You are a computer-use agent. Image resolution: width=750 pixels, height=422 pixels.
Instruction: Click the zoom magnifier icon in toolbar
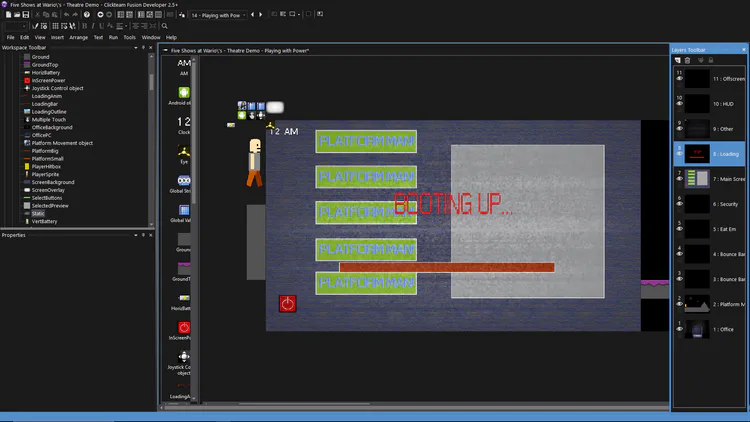pyautogui.click(x=165, y=26)
